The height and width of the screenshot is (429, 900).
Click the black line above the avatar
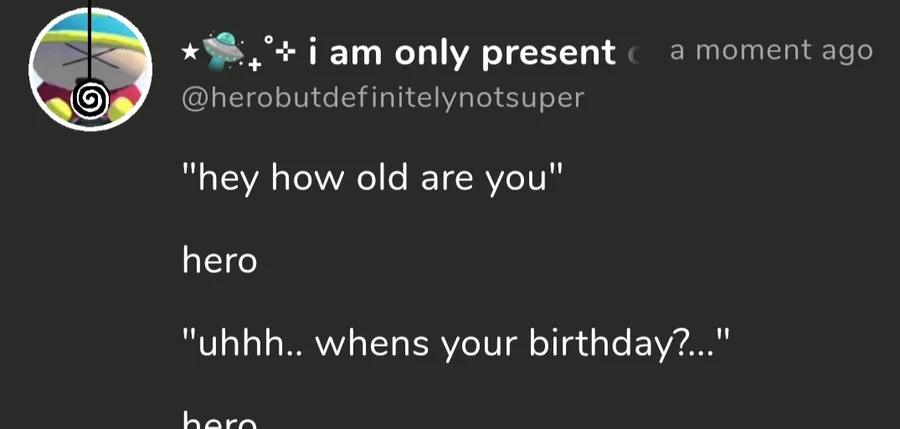(x=92, y=12)
